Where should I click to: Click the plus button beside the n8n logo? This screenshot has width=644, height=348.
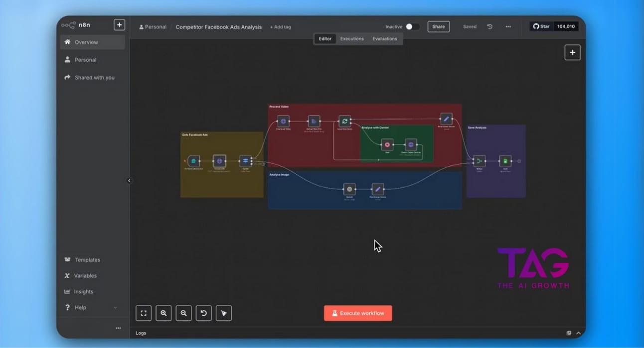(119, 25)
